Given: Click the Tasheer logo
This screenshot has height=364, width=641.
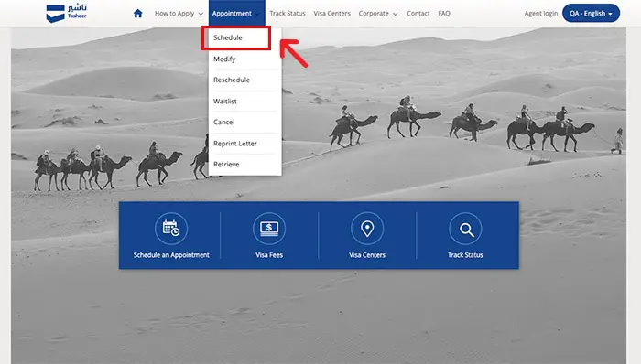Looking at the screenshot, I should click(66, 13).
